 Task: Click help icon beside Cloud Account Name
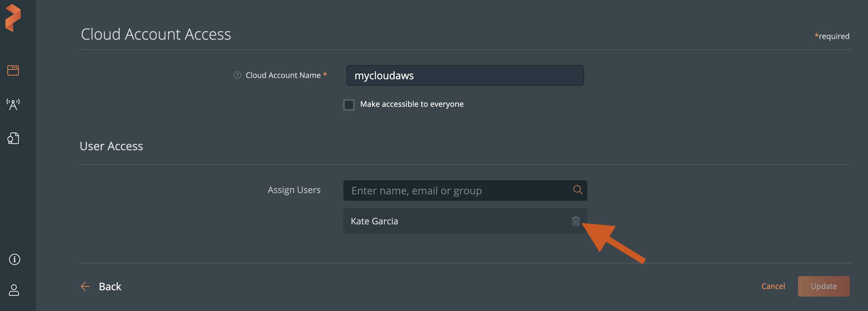(x=237, y=75)
